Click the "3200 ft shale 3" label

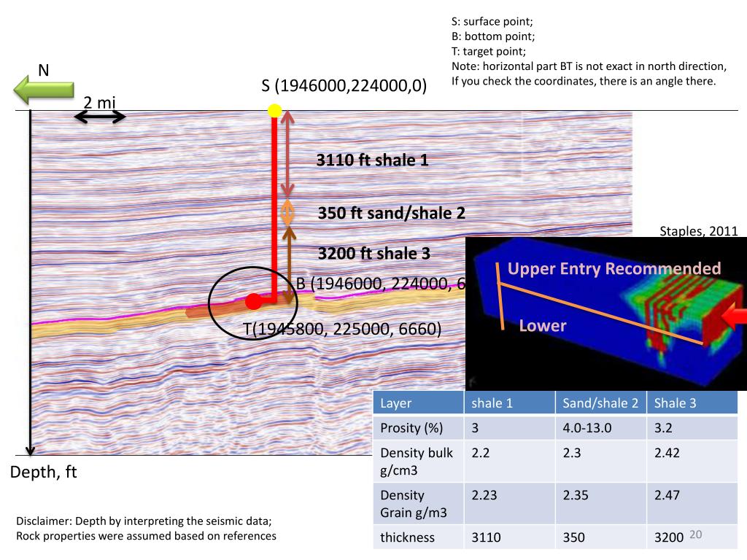(374, 253)
